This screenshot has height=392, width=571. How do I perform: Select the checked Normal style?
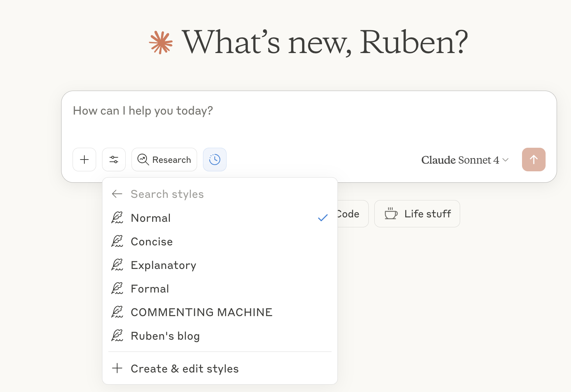coord(220,218)
